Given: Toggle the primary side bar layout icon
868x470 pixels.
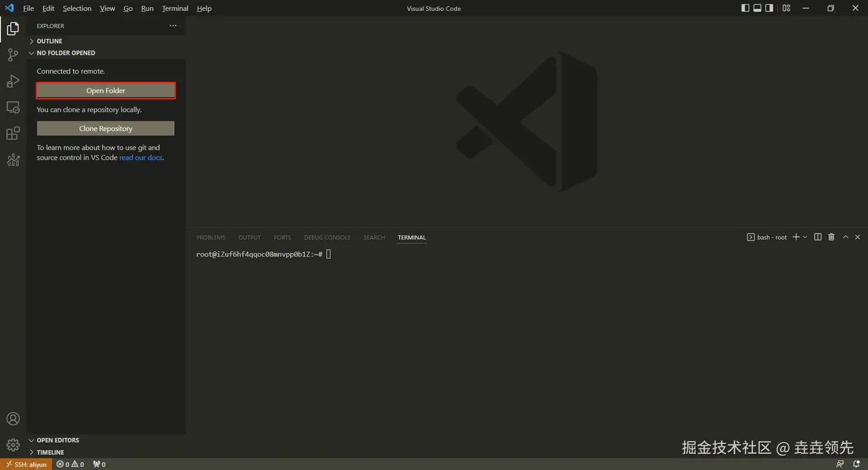Looking at the screenshot, I should click(x=745, y=8).
